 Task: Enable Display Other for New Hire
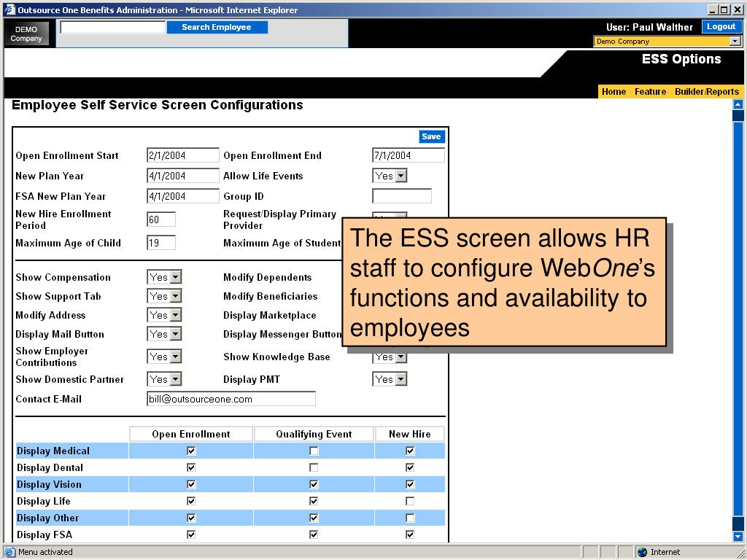[410, 518]
